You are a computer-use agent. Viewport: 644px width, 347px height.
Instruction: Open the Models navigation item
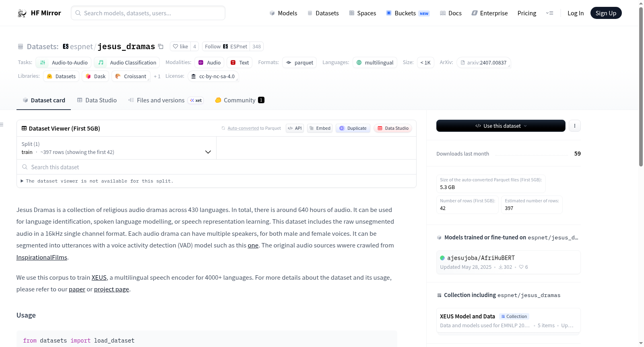(x=283, y=13)
